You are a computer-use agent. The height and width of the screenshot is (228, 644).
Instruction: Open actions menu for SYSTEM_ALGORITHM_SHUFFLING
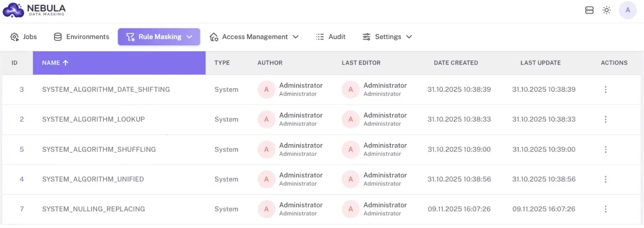pos(605,149)
